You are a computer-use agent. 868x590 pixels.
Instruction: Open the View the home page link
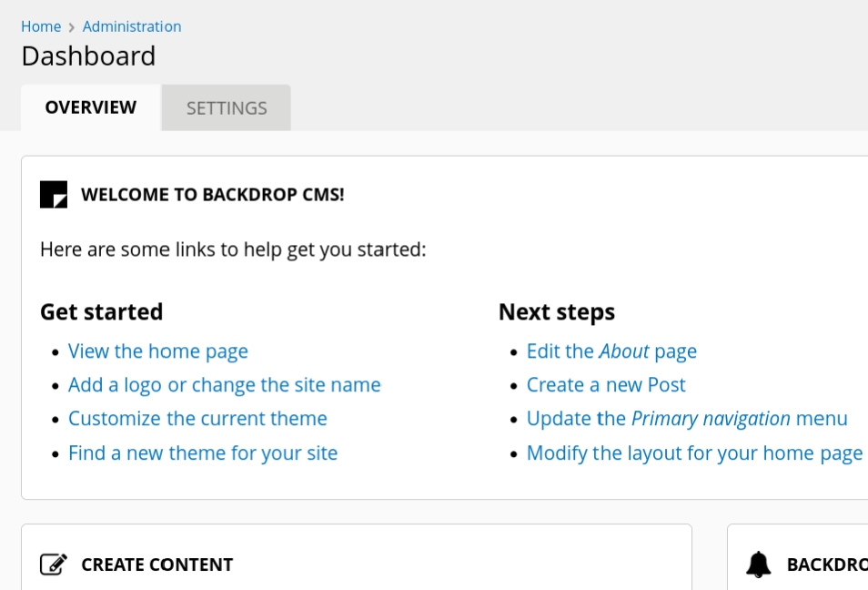tap(158, 351)
